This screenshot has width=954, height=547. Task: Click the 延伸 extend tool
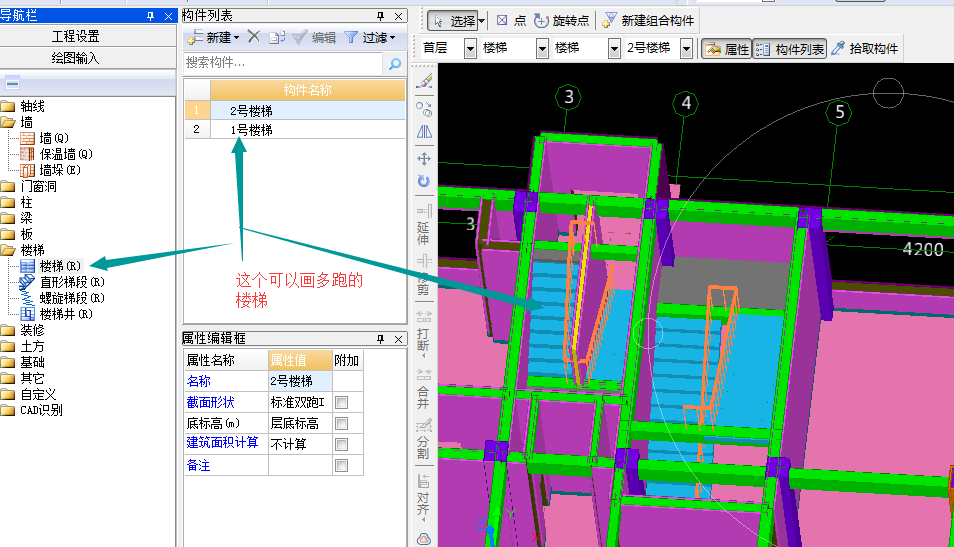click(424, 224)
